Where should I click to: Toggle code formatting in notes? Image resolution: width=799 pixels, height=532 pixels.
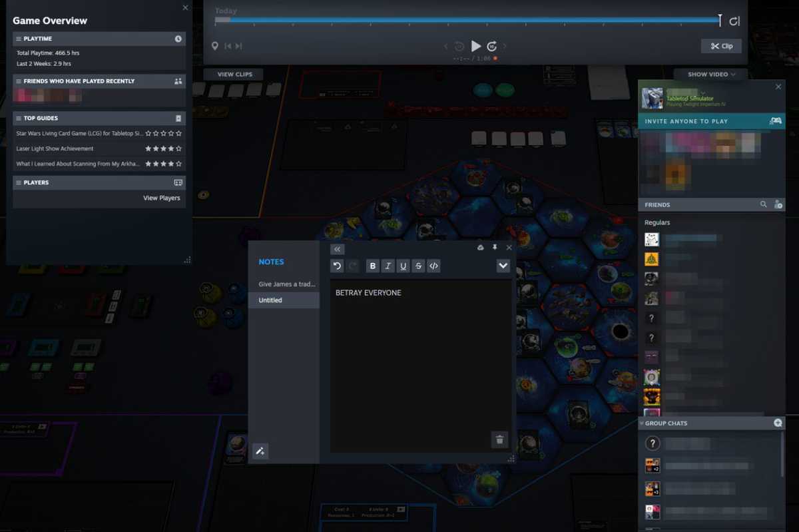pos(434,266)
